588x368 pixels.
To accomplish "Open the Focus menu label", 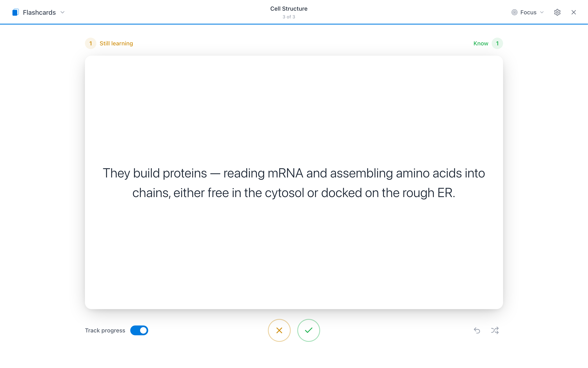I will 528,12.
